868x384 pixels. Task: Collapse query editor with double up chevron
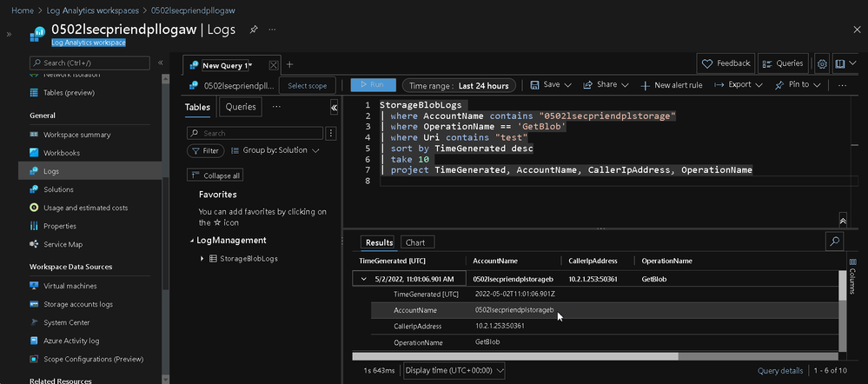click(843, 220)
